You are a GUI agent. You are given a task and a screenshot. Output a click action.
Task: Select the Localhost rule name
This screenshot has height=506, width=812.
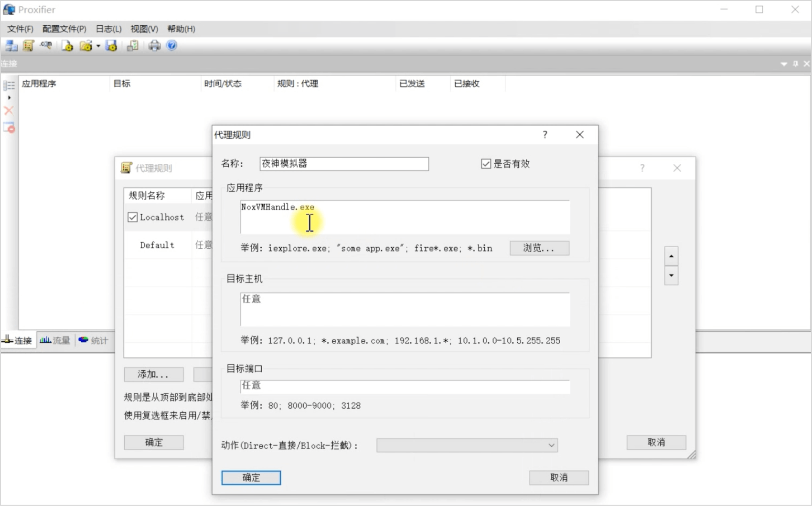coord(162,217)
